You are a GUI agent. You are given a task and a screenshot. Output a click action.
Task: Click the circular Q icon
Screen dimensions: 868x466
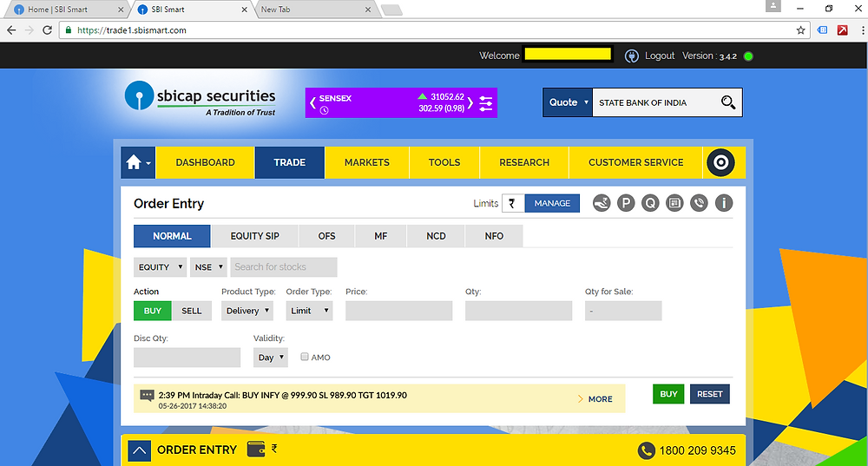point(650,203)
